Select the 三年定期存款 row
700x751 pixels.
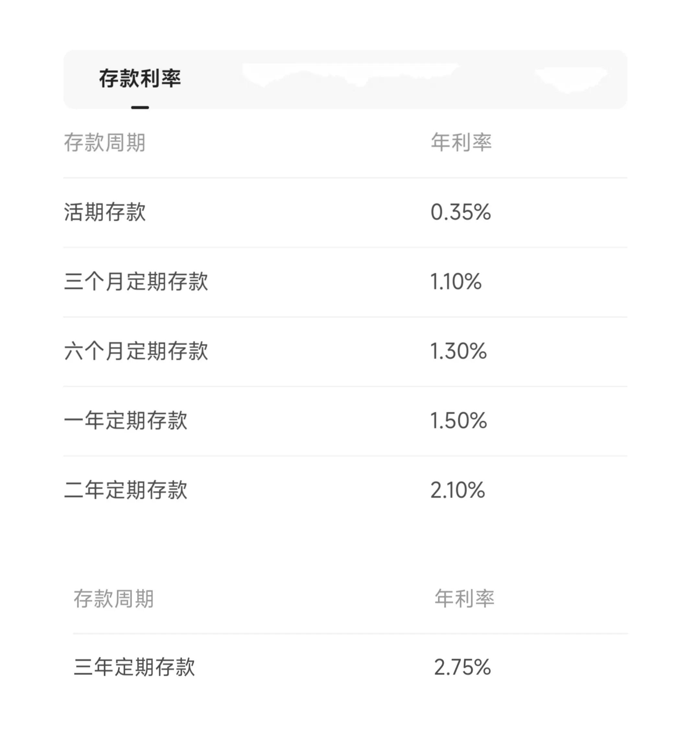[x=134, y=667]
